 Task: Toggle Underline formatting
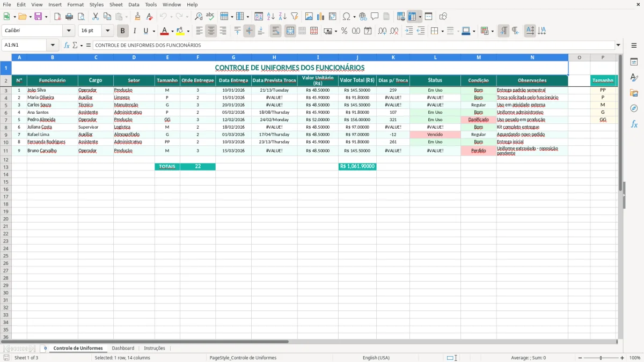click(x=145, y=31)
